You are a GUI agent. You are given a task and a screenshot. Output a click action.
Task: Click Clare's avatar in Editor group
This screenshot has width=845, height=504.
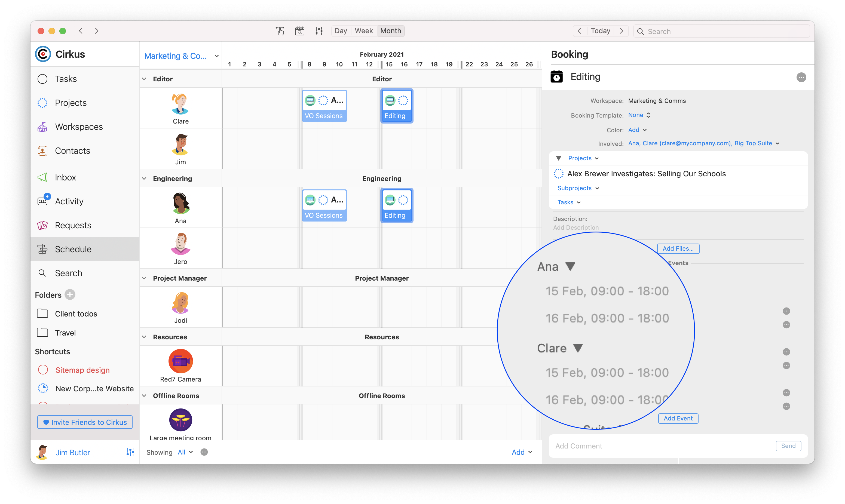(x=180, y=104)
